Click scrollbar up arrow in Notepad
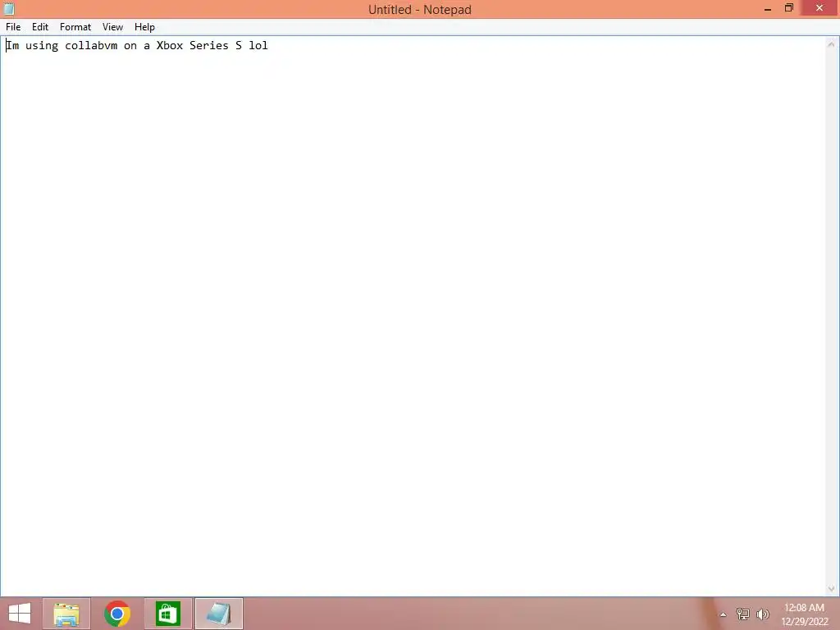This screenshot has width=840, height=630. (x=831, y=44)
